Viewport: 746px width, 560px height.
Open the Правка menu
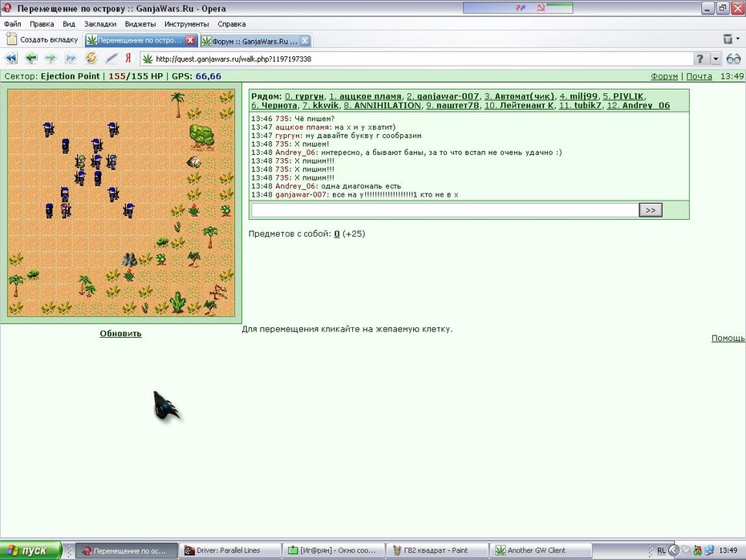(x=42, y=24)
